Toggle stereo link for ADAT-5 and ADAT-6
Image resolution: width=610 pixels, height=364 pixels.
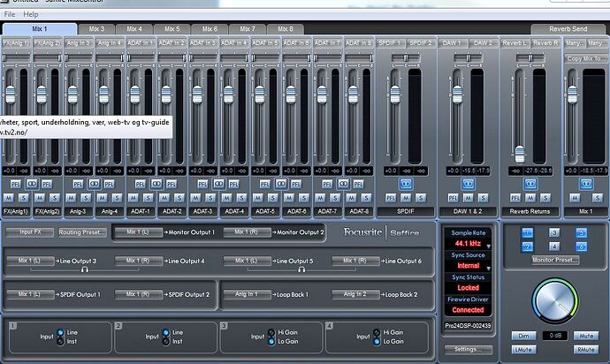[281, 184]
